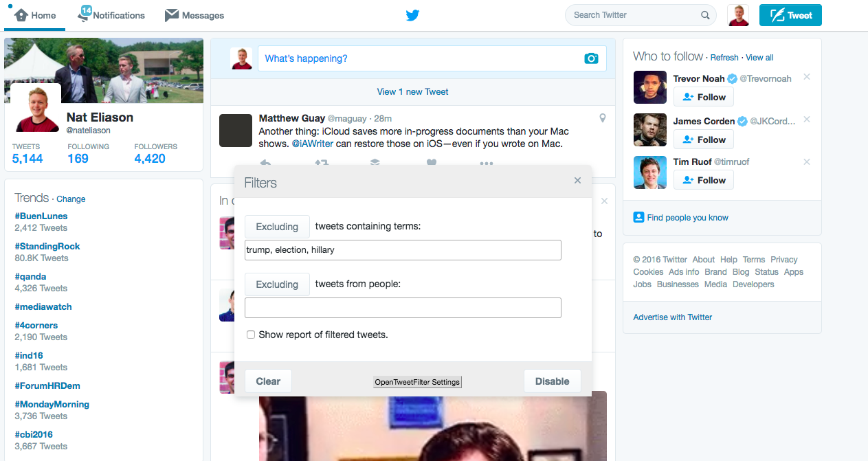Open #BuenLunes trend
Screen dimensions: 868x461
point(41,216)
